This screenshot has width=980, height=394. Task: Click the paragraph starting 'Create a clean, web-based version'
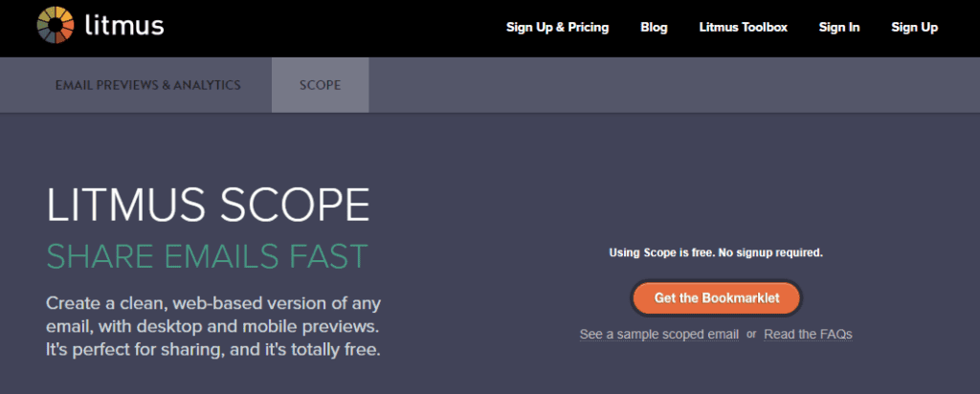click(213, 326)
